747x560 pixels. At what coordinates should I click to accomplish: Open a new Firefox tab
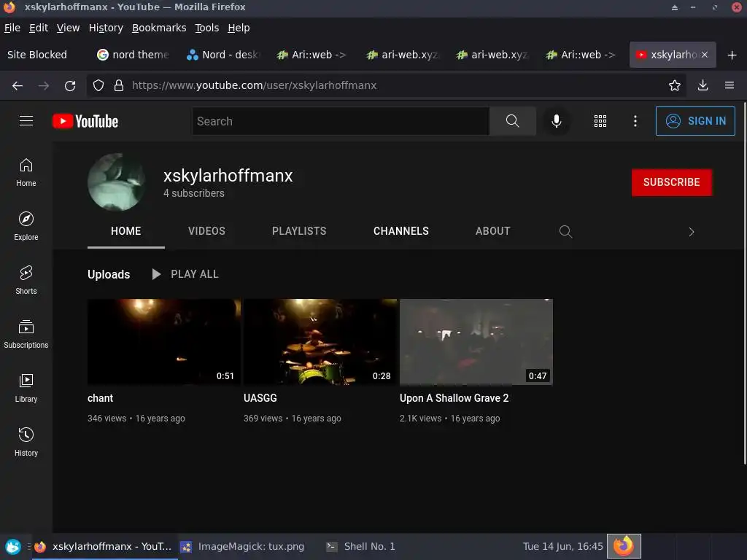(732, 55)
